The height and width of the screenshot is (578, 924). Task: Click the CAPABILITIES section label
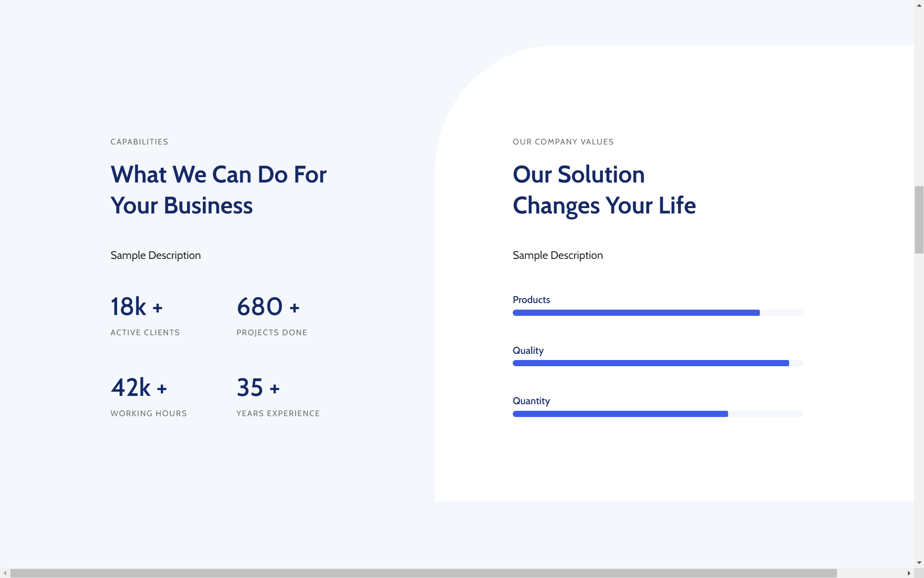coord(139,142)
